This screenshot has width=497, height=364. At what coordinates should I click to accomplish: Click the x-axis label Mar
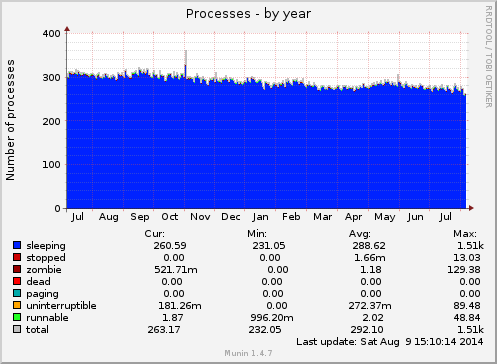(323, 217)
